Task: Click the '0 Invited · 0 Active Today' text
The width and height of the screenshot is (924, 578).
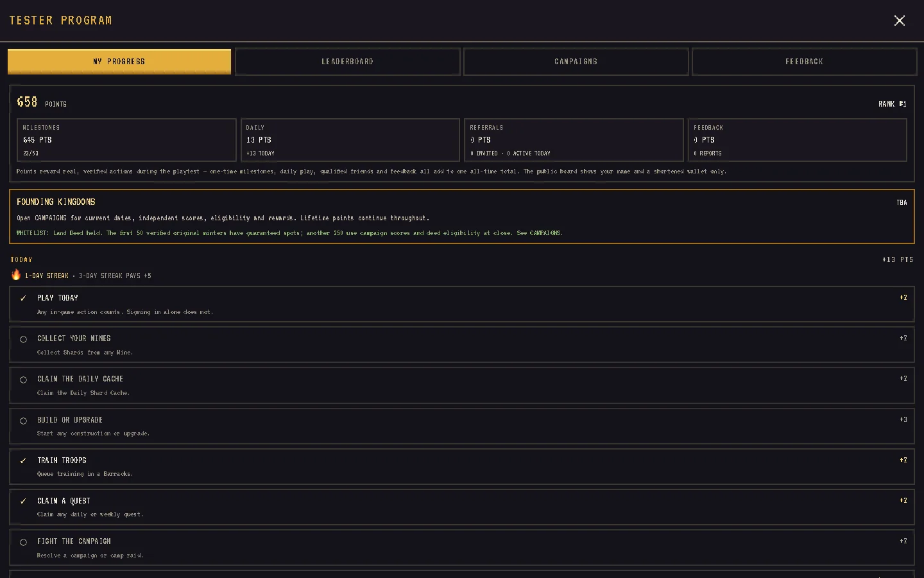Action: [510, 153]
